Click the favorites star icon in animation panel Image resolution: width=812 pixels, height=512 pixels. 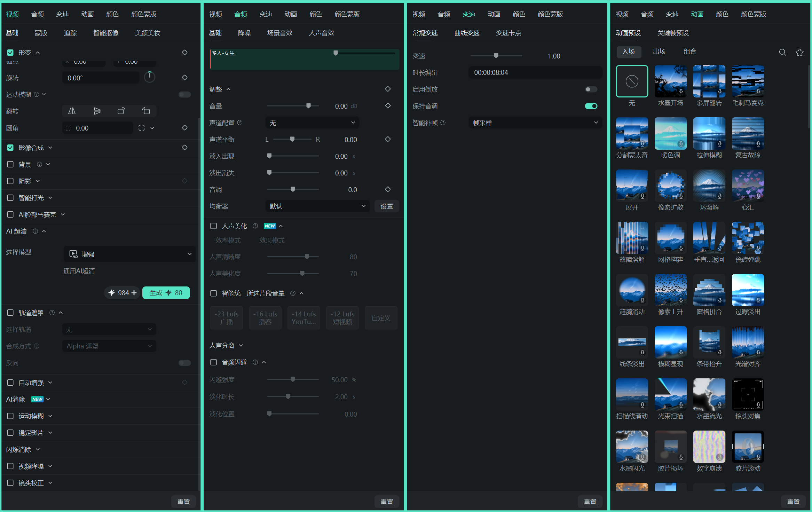point(799,52)
